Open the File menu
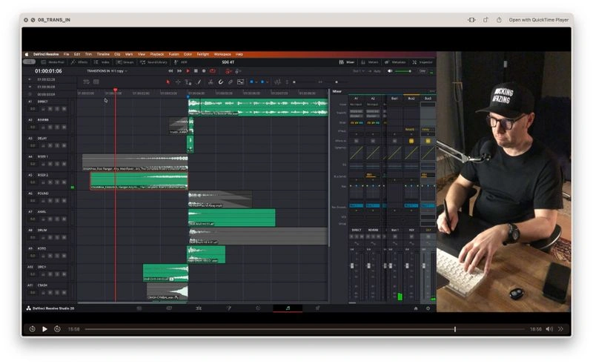 pos(67,54)
